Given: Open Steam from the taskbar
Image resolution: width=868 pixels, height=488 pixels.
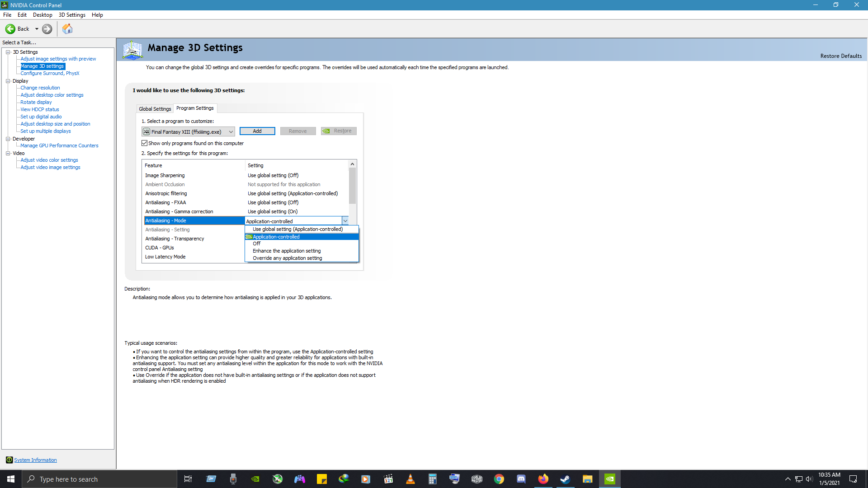Looking at the screenshot, I should 565,479.
